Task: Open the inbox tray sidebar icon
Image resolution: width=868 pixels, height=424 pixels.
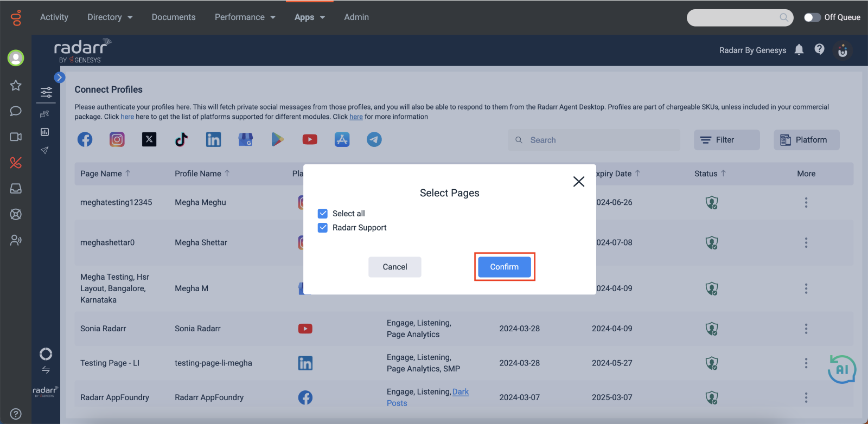Action: pos(16,189)
